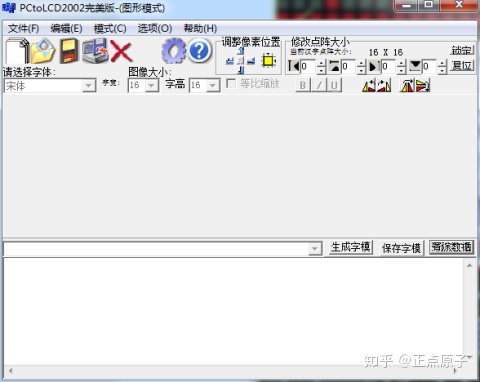Open the 宋体 font dropdown

click(x=89, y=86)
